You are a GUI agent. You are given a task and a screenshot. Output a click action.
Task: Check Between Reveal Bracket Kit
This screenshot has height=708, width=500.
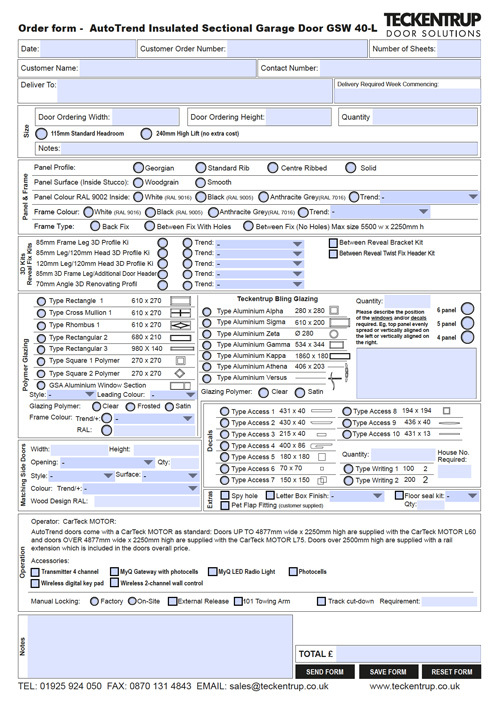click(x=333, y=243)
